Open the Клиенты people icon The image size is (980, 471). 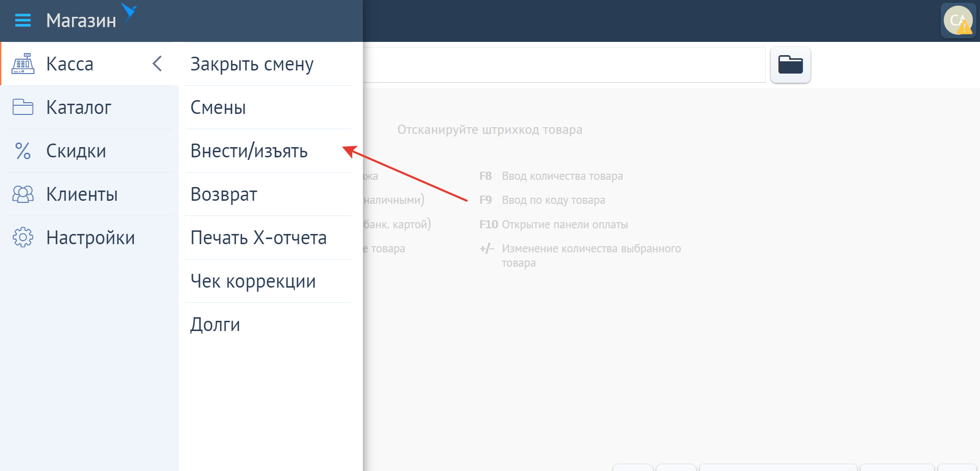(x=23, y=194)
